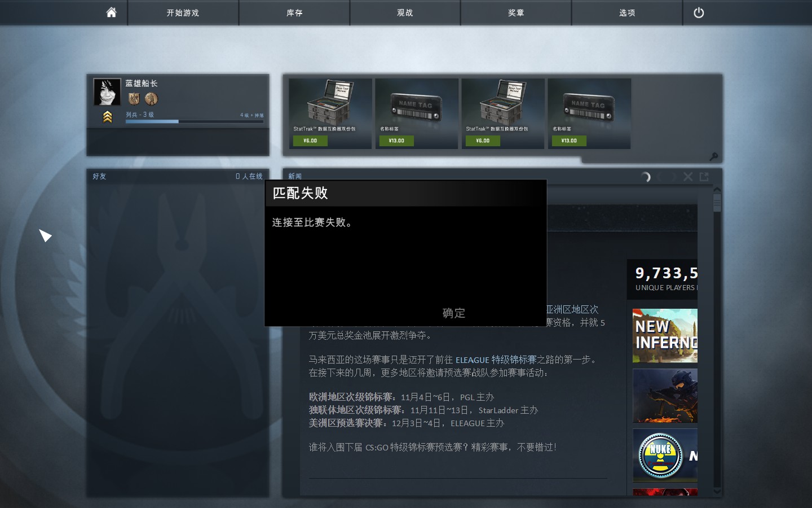This screenshot has width=812, height=508.
Task: Click the 新闻 news panel label
Action: click(x=295, y=176)
